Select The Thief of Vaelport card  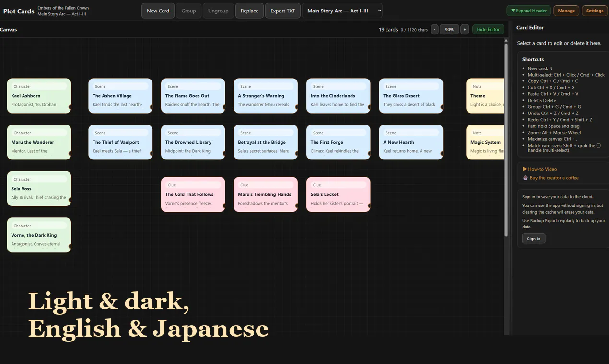pos(120,142)
